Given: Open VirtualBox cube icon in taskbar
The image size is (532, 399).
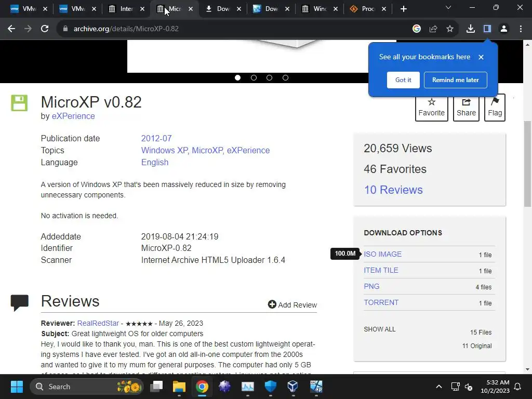Looking at the screenshot, I should (292, 387).
